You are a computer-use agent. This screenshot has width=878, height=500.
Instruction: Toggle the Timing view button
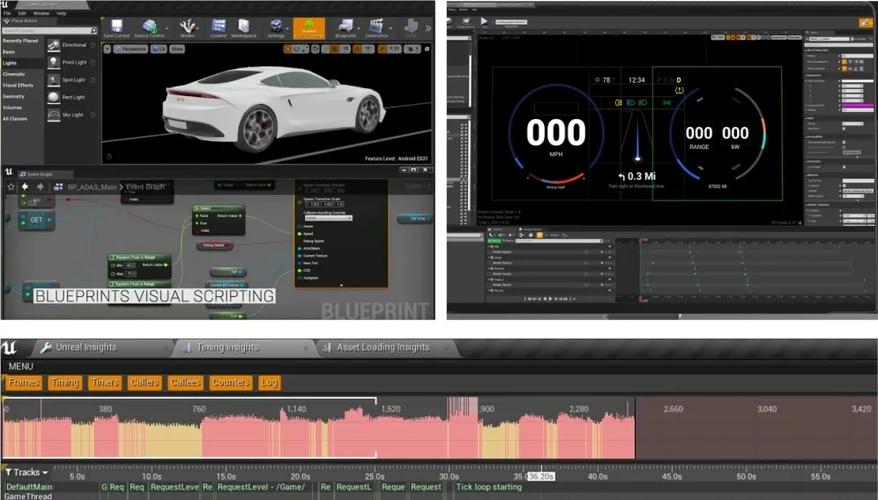[x=65, y=383]
